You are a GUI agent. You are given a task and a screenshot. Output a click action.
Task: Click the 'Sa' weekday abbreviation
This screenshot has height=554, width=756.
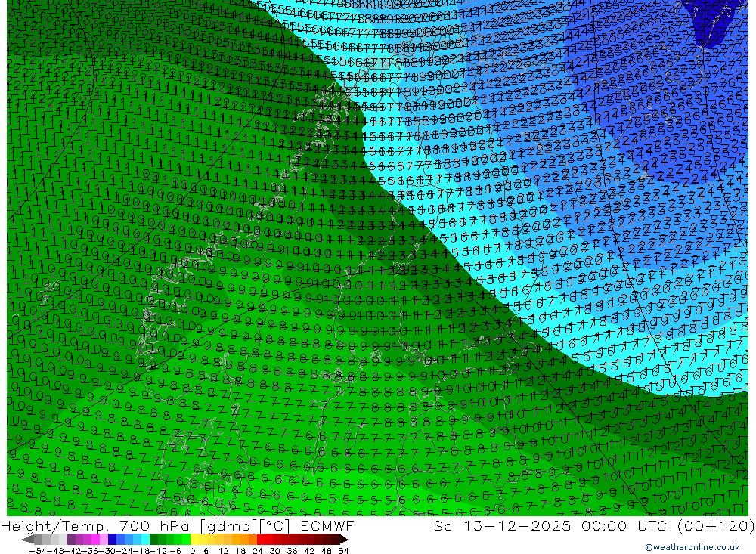tap(443, 525)
